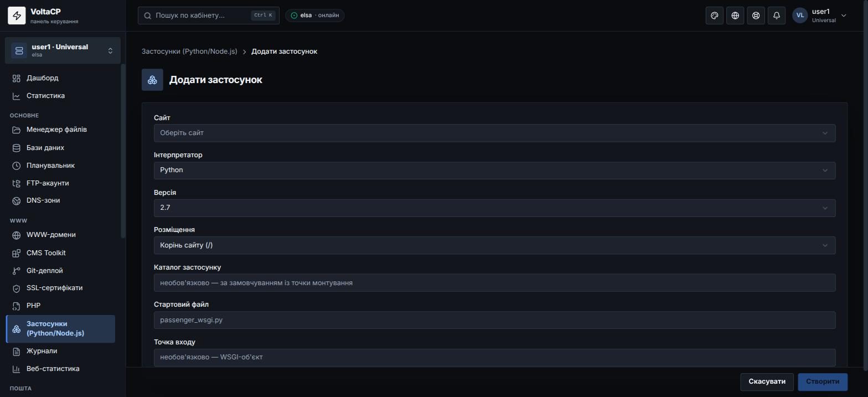The height and width of the screenshot is (397, 868).
Task: Open the Розміщення dropdown
Action: (x=494, y=245)
